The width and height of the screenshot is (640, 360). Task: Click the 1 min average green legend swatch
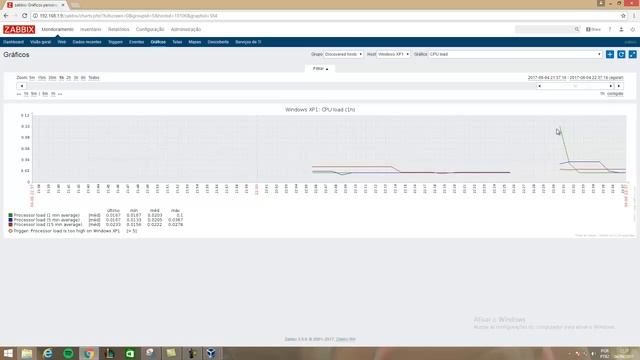(x=11, y=215)
